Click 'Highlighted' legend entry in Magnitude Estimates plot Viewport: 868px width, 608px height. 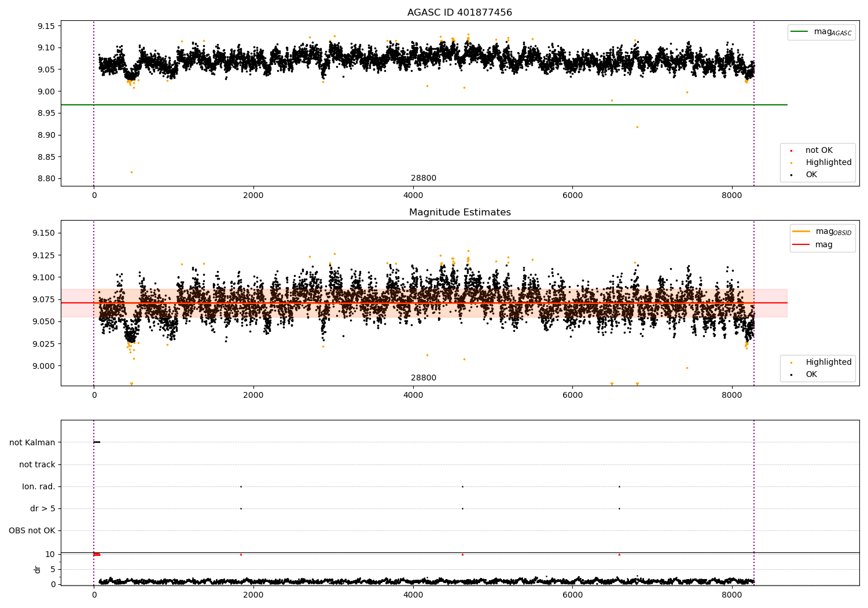click(x=828, y=362)
